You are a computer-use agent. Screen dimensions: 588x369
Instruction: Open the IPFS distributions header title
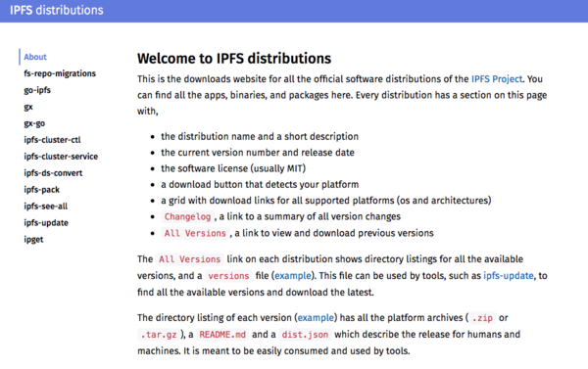[x=56, y=10]
